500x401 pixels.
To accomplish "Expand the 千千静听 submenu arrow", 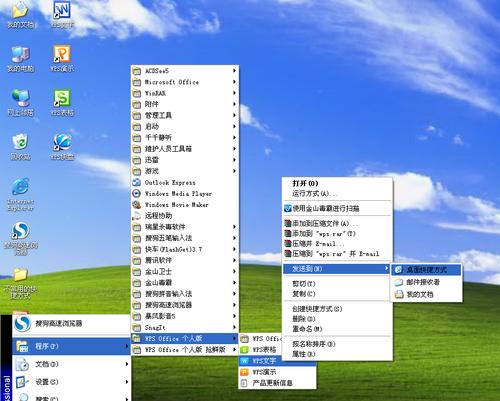I will click(x=235, y=137).
